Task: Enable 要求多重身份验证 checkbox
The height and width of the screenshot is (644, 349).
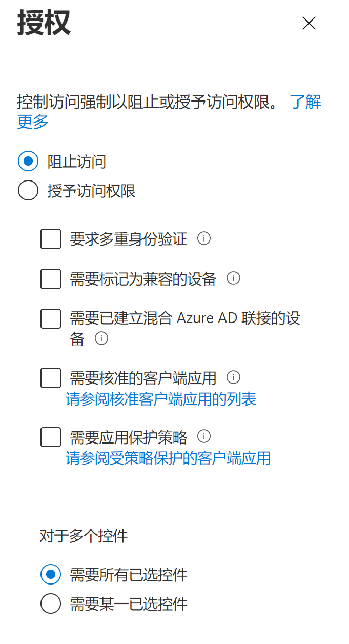Action: pyautogui.click(x=51, y=239)
